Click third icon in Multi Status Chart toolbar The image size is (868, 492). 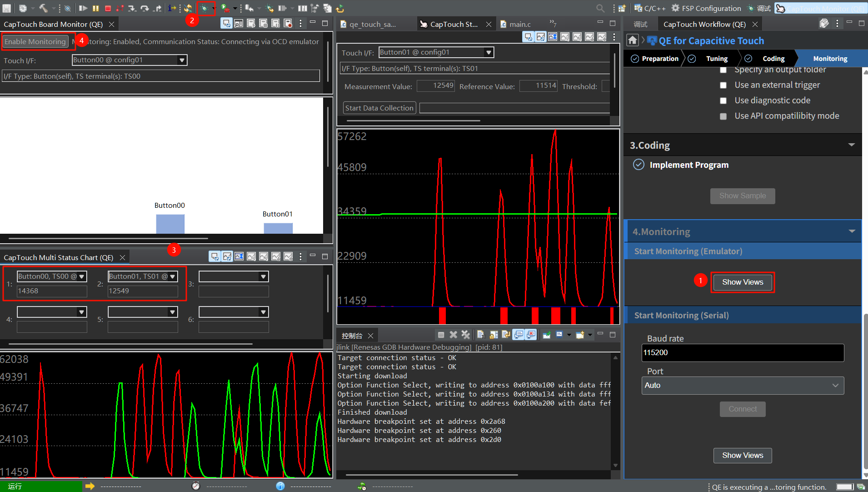[239, 256]
